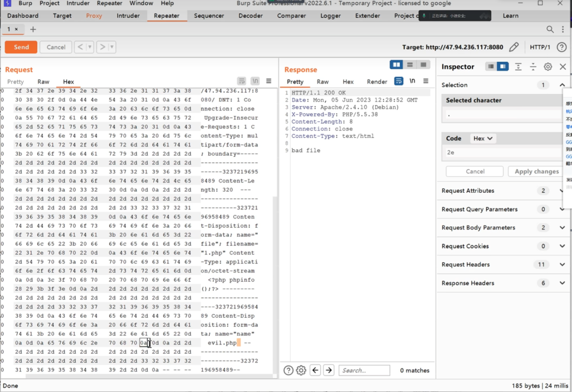Close the Inspector panel

point(563,67)
